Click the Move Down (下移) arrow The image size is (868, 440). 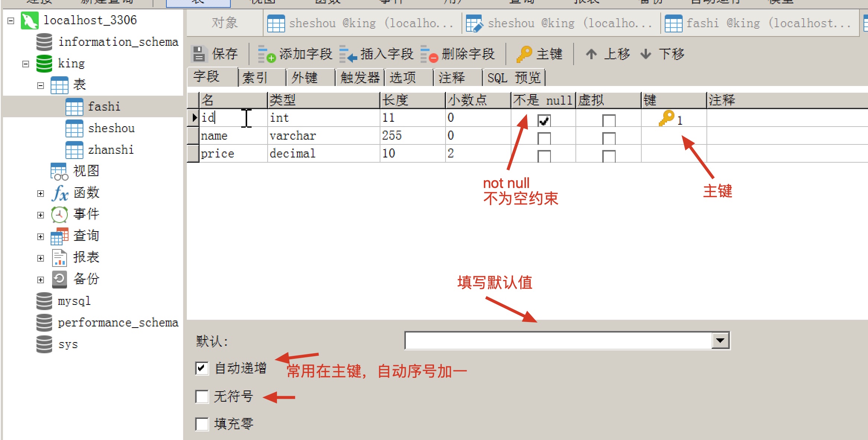(x=646, y=54)
